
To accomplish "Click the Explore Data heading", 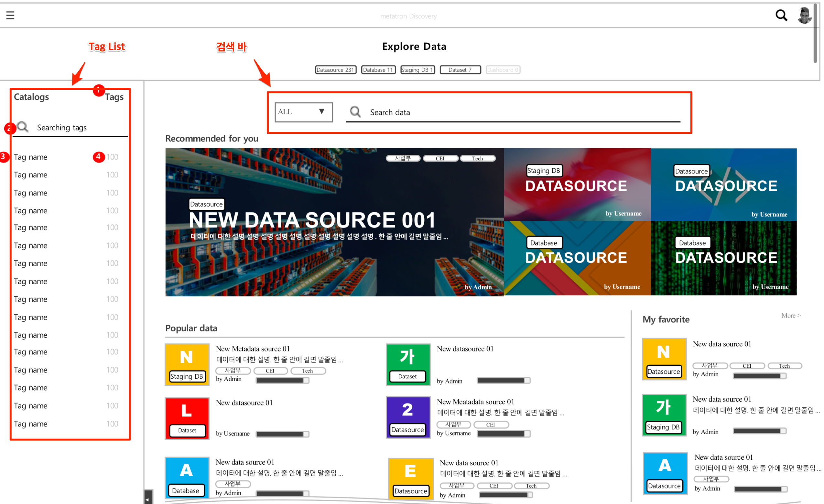I will point(414,46).
